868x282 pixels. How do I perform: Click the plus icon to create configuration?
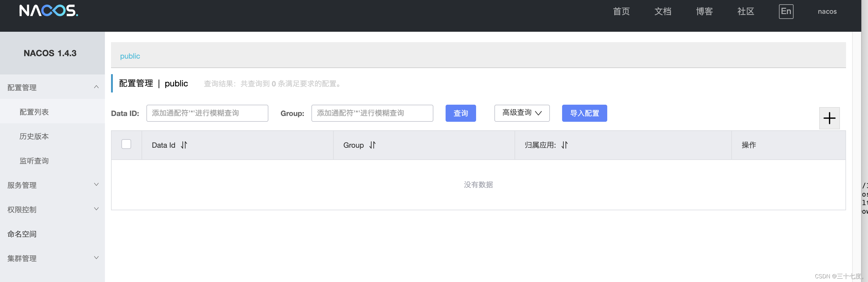829,118
